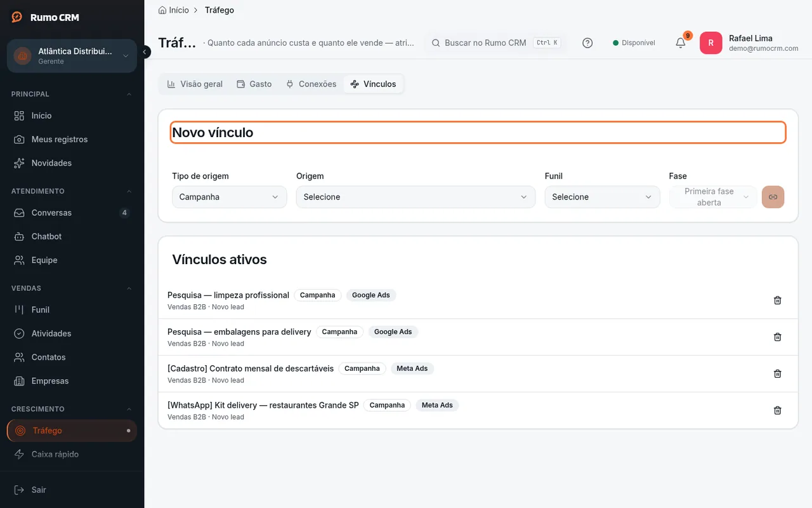
Task: Open Atividades in the sidebar
Action: click(72, 333)
